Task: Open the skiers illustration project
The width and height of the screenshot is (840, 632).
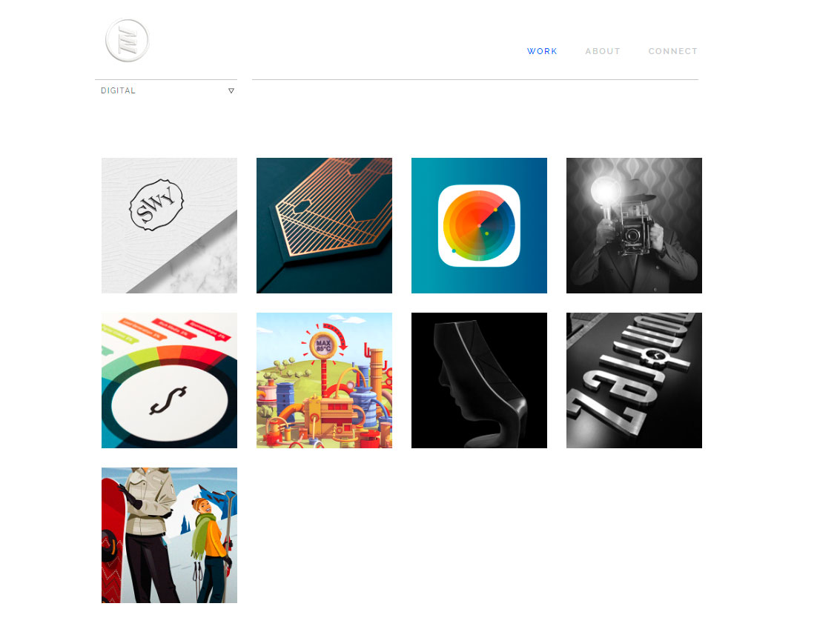Action: pos(169,535)
